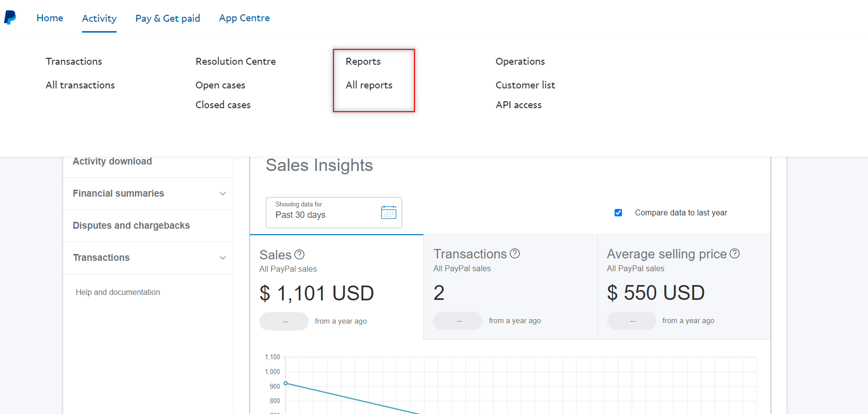Click the 1,100 chart axis label

point(272,357)
